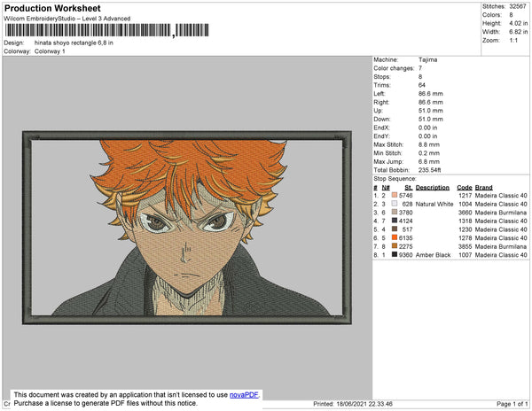Click the Total Bobbin value 235.54ft

pos(429,170)
